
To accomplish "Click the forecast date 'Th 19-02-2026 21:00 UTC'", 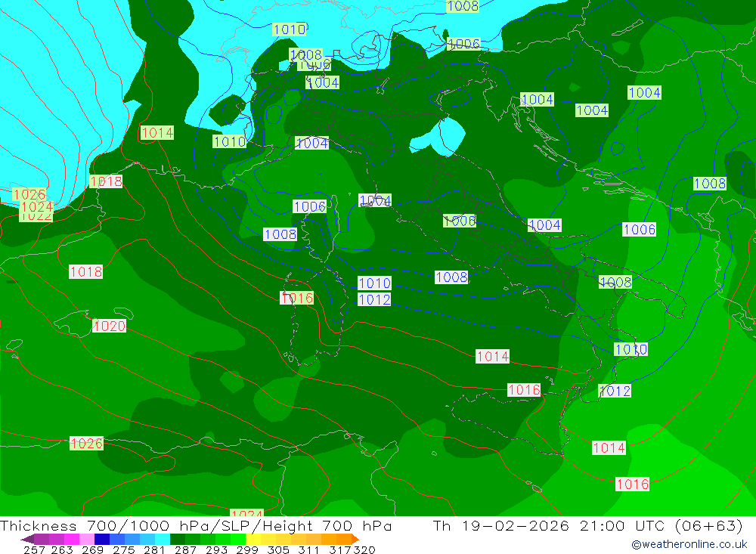I will coord(549,525).
